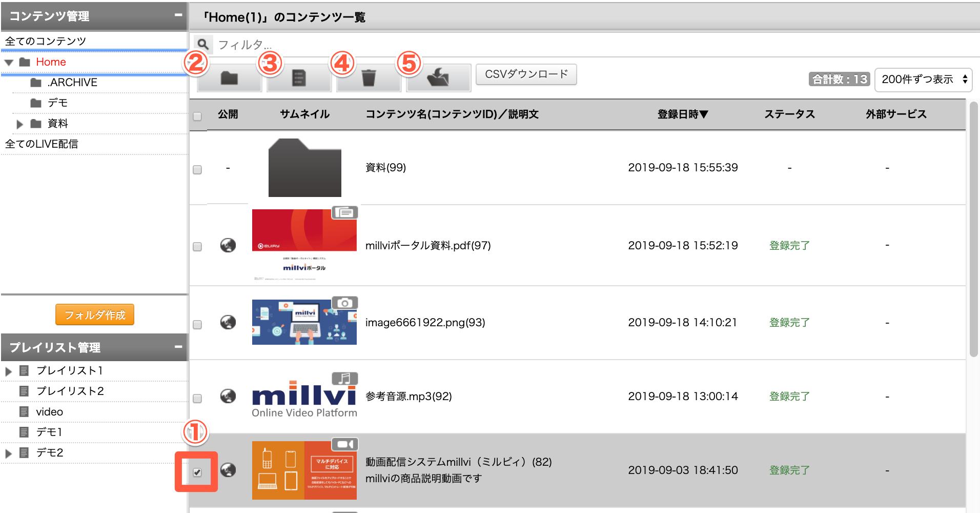
Task: Uncheck the 動画配信システムmillvi row checkbox
Action: [x=197, y=472]
